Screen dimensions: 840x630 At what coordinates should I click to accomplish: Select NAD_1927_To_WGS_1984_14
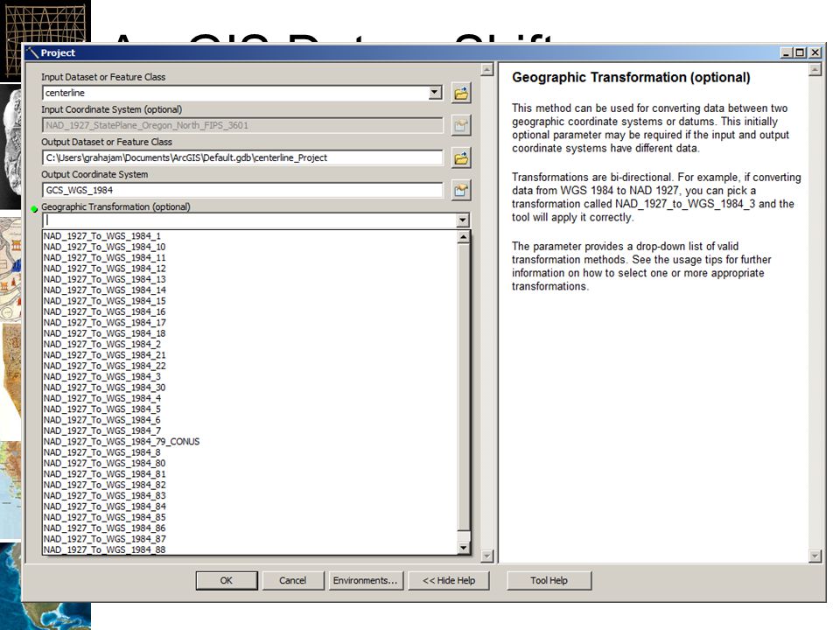(250, 290)
